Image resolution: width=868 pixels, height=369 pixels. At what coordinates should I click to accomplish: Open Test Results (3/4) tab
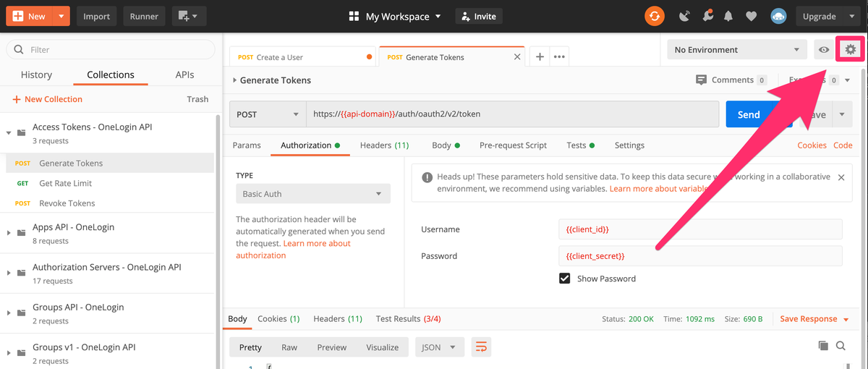pyautogui.click(x=409, y=318)
